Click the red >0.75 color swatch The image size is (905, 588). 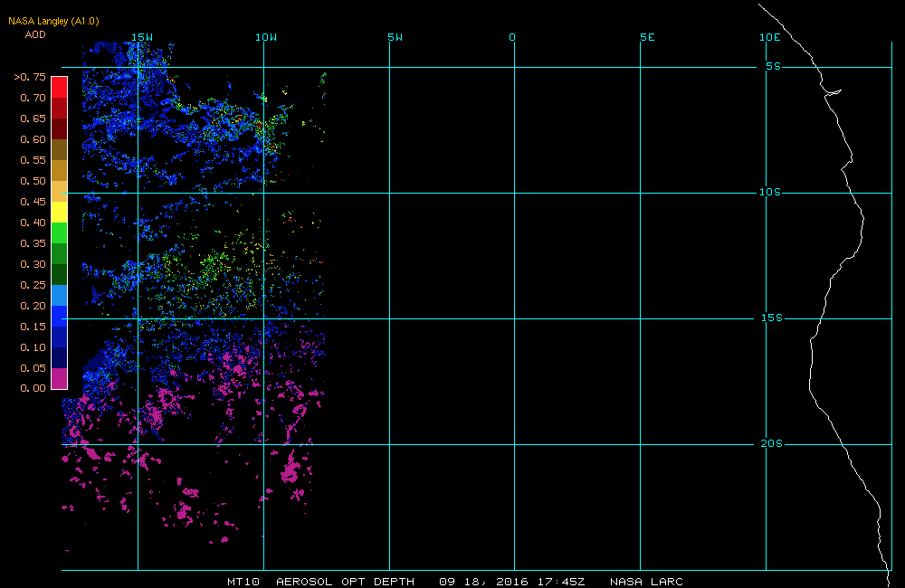(60, 87)
